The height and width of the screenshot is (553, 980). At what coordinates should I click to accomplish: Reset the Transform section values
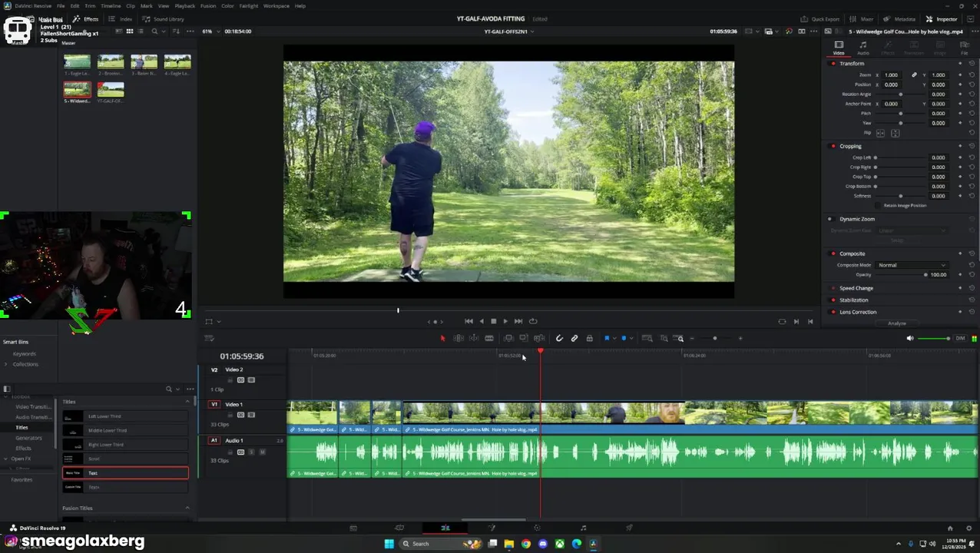tap(972, 64)
